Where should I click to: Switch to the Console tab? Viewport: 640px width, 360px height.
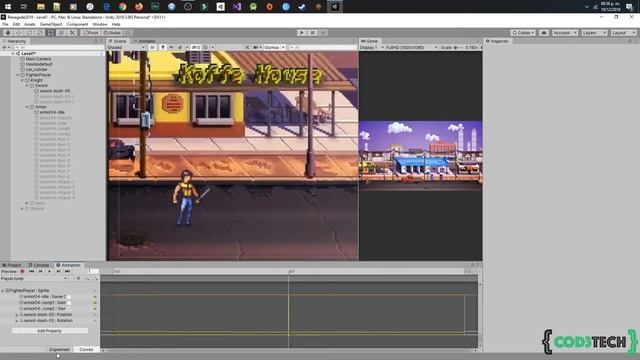click(x=39, y=265)
